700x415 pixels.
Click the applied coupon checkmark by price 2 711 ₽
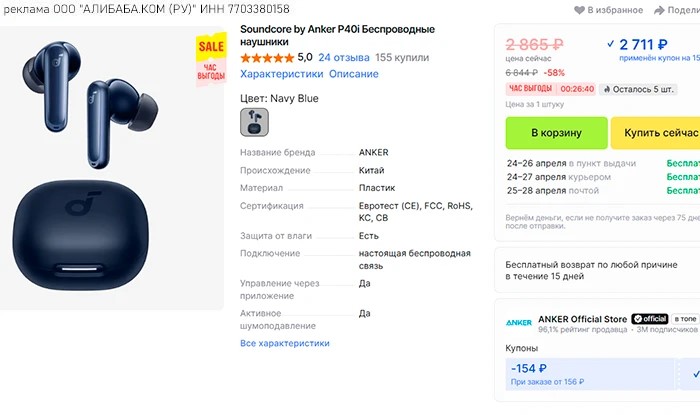[x=611, y=44]
